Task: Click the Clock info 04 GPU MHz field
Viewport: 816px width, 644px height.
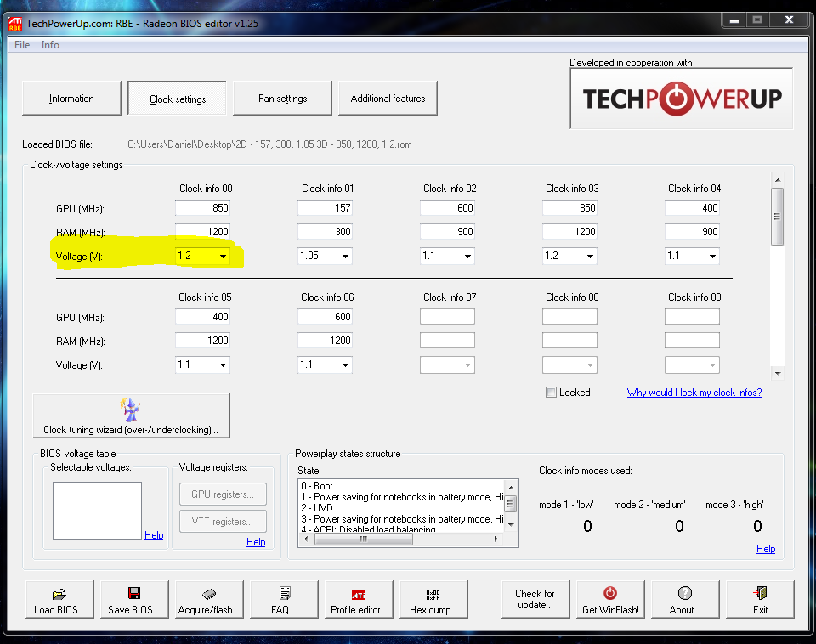Action: pos(692,208)
